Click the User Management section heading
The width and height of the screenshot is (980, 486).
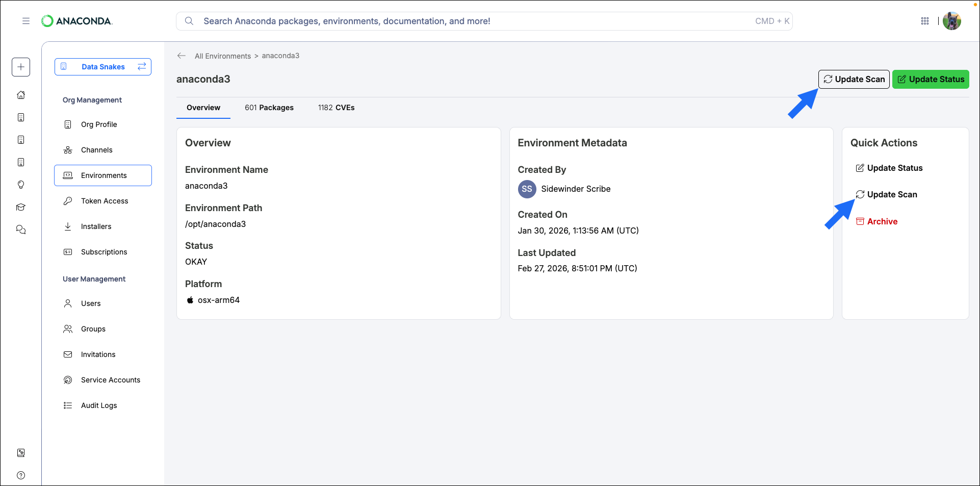[94, 279]
